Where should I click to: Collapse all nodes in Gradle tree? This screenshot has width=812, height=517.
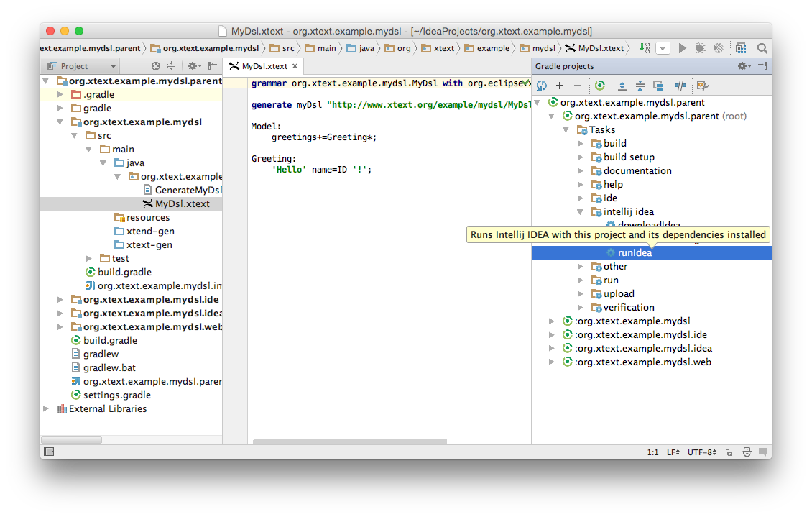pyautogui.click(x=640, y=86)
